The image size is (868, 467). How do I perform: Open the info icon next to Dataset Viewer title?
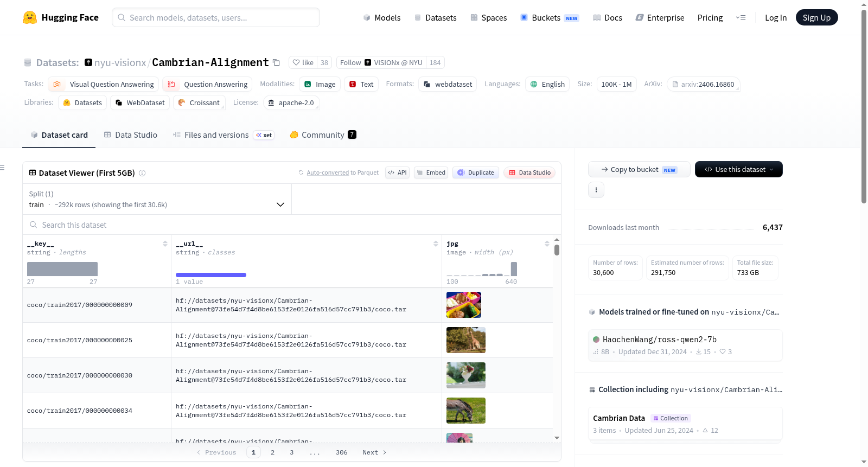click(x=142, y=173)
